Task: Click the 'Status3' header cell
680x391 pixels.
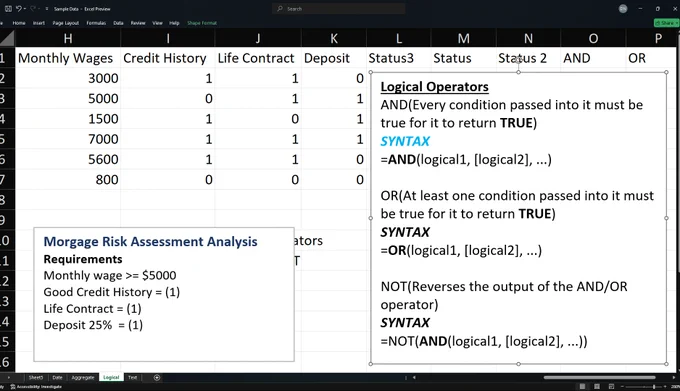Action: click(x=399, y=58)
